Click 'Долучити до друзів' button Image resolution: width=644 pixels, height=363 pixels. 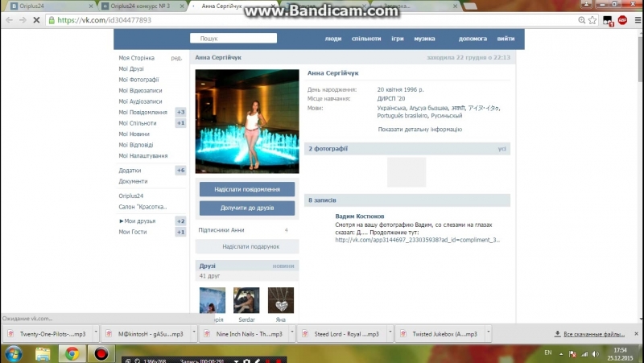[247, 208]
